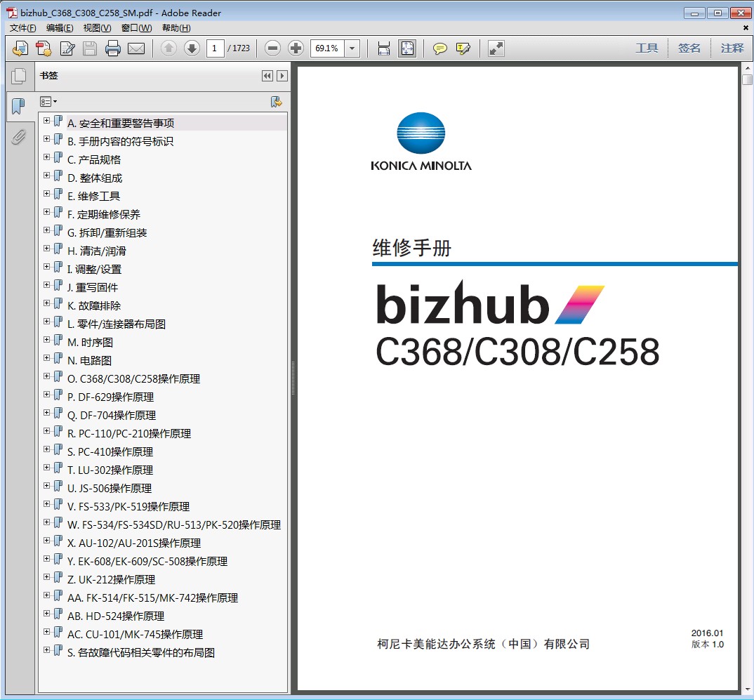Expand the A. 安全和重要警告事项 bookmark
This screenshot has height=700, width=754.
(x=46, y=121)
